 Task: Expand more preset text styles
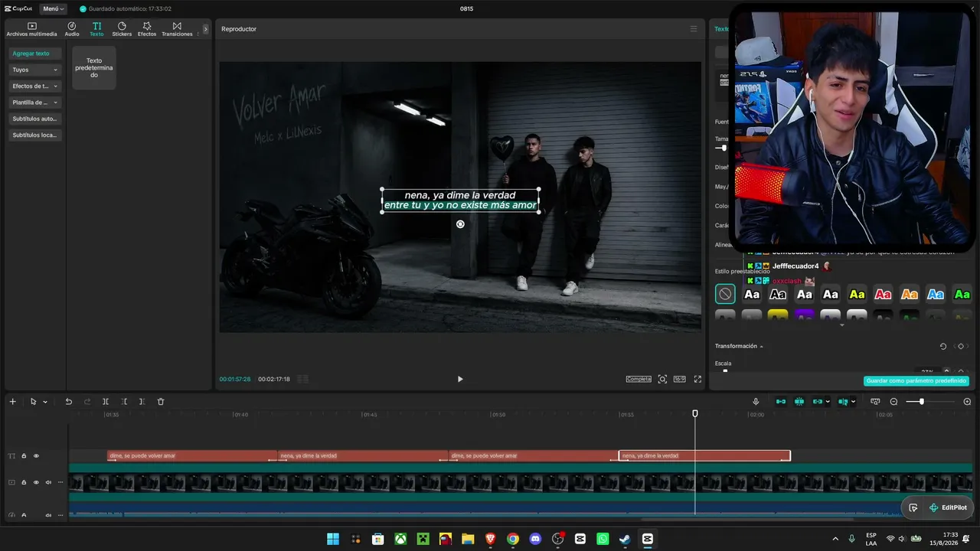(x=842, y=325)
